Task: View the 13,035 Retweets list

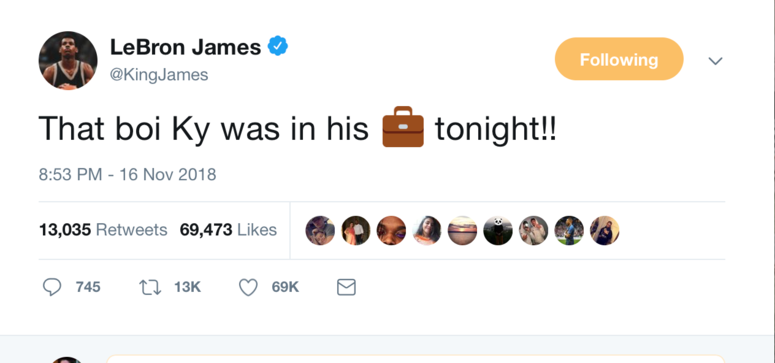Action: click(x=103, y=230)
